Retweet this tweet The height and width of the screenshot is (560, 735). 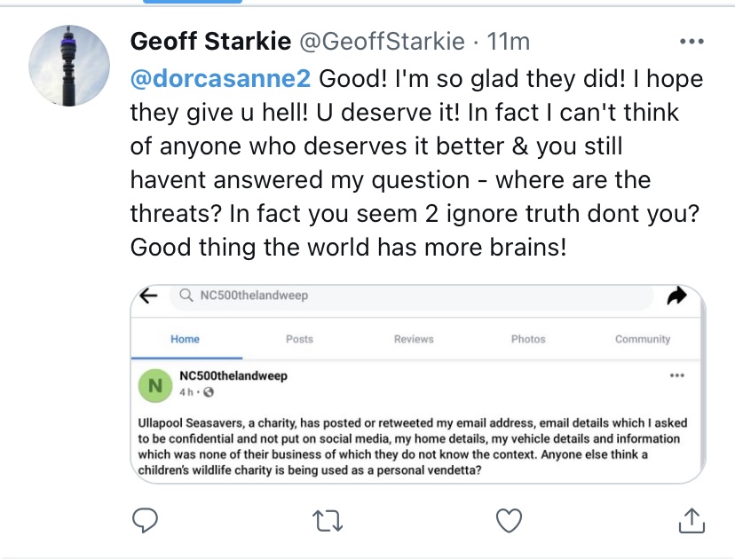tap(328, 522)
